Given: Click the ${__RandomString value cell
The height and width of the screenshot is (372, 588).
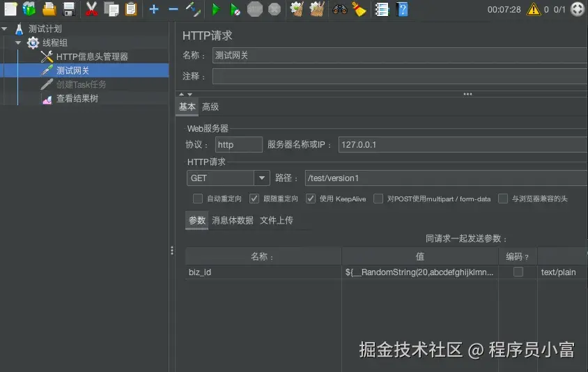Looking at the screenshot, I should (420, 272).
